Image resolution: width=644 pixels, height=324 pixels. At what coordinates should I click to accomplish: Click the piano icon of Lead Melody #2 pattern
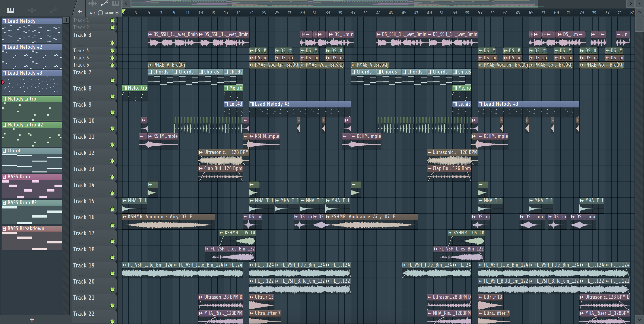coord(4,47)
